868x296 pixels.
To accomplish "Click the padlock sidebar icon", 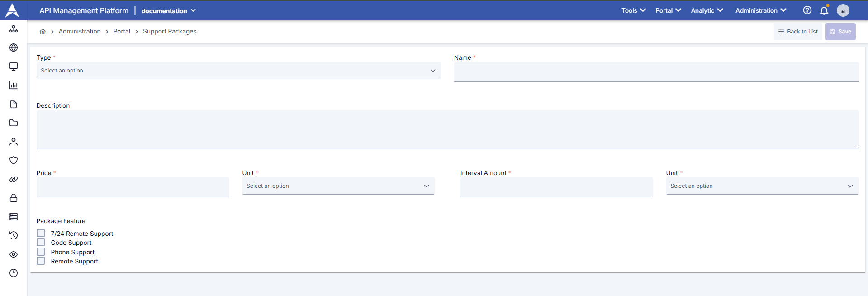I will pyautogui.click(x=14, y=198).
